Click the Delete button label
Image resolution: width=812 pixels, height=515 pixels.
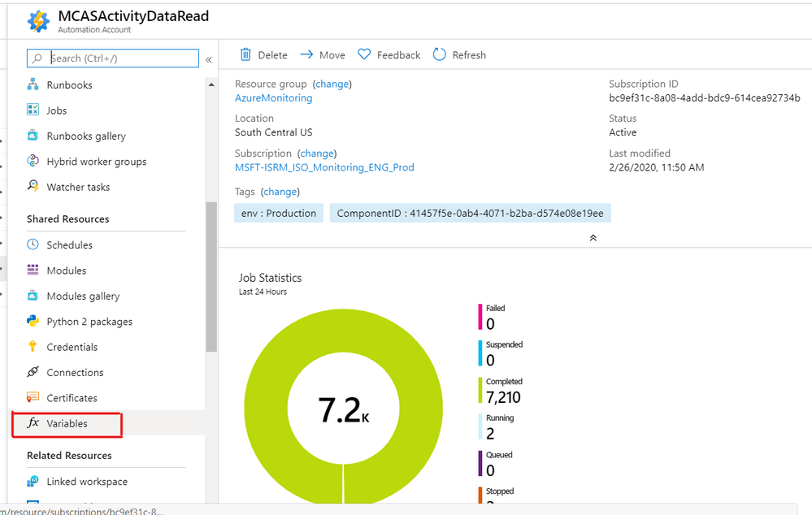point(272,55)
